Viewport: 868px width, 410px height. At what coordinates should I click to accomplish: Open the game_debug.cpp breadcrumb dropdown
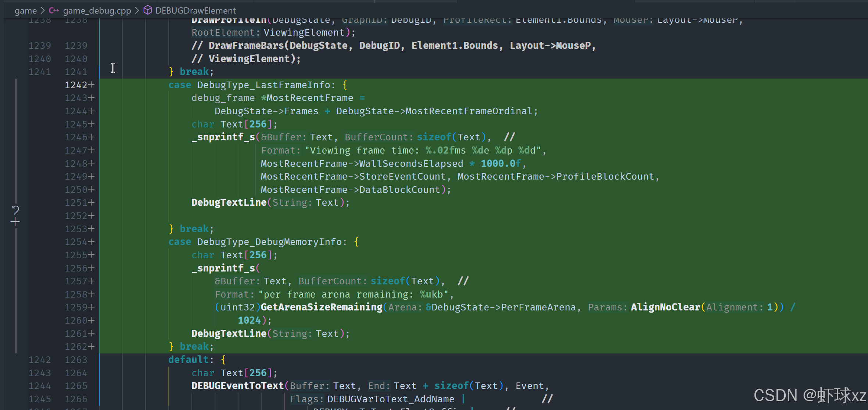pyautogui.click(x=97, y=10)
